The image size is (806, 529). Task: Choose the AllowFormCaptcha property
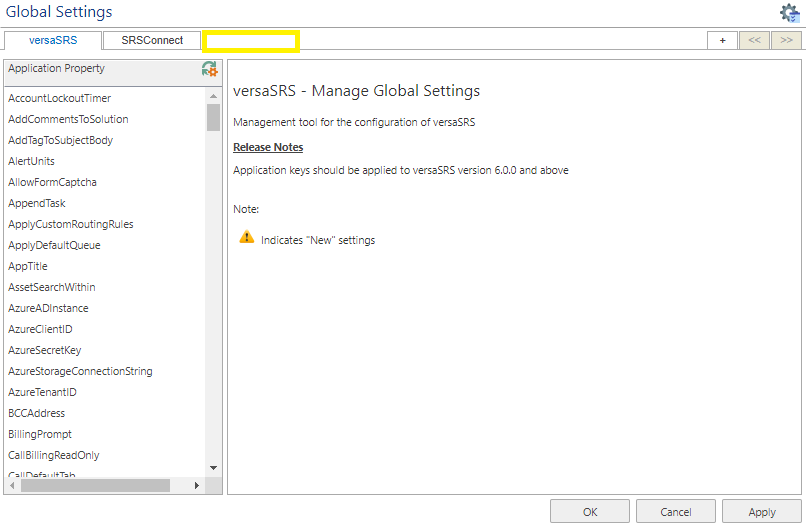click(52, 182)
